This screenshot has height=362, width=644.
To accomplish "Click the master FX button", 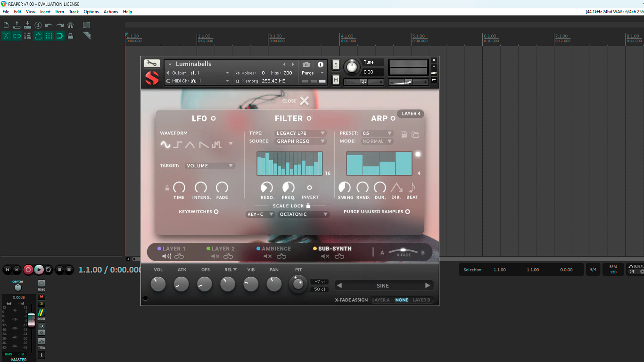I will click(x=41, y=326).
